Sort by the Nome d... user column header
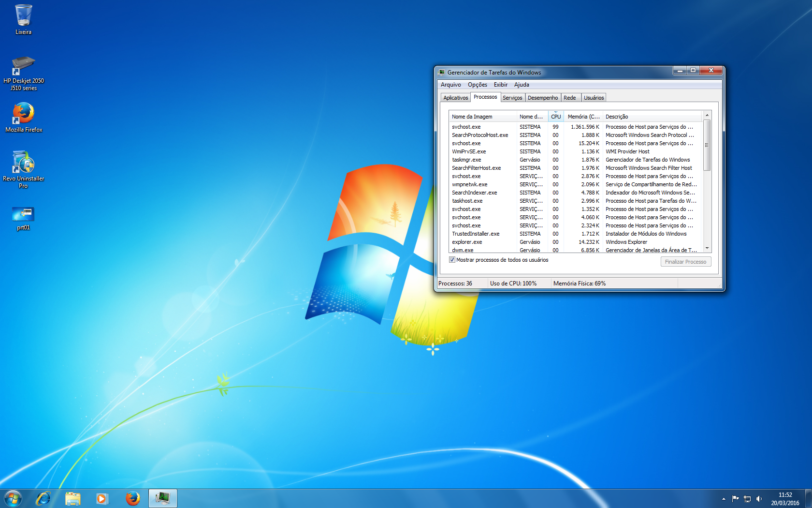The height and width of the screenshot is (508, 812). (532, 117)
